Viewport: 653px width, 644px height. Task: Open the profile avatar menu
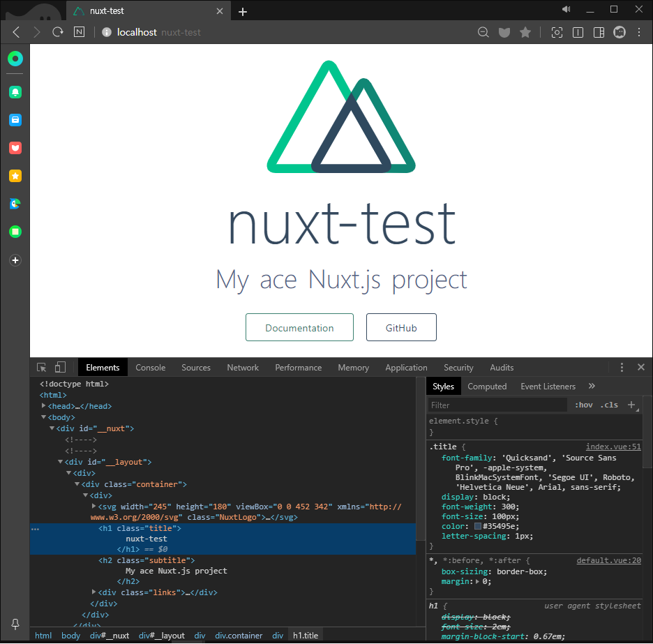click(x=620, y=32)
